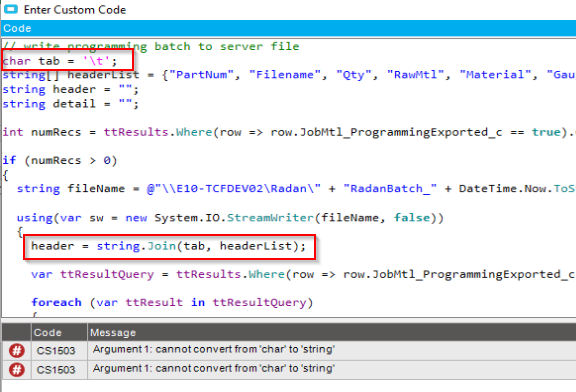Click the 'foreach (var ttResult in ttResultQuery)' line
This screenshot has height=392, width=576.
click(x=172, y=303)
